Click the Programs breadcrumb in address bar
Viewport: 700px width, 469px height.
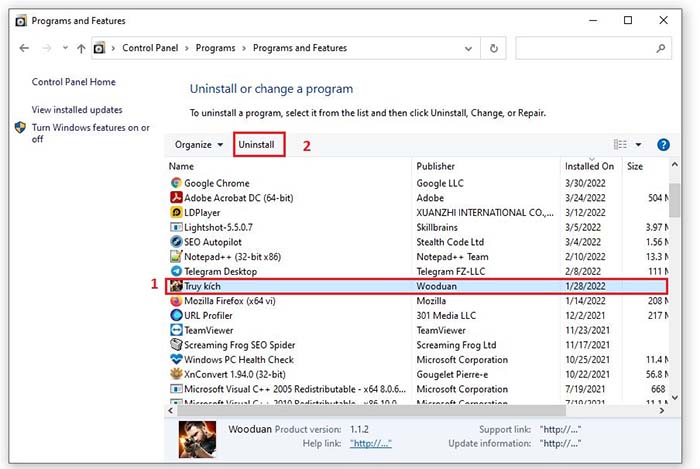(213, 48)
